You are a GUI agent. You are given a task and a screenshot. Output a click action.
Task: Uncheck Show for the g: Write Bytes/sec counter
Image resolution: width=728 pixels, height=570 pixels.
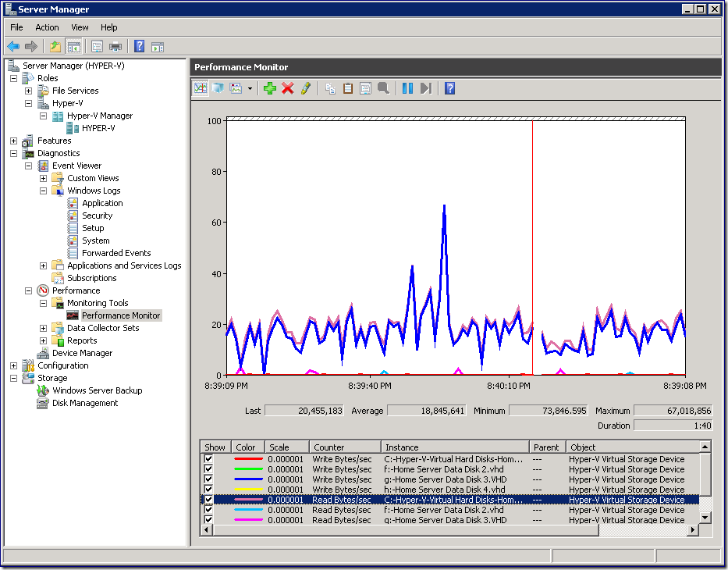coord(208,479)
